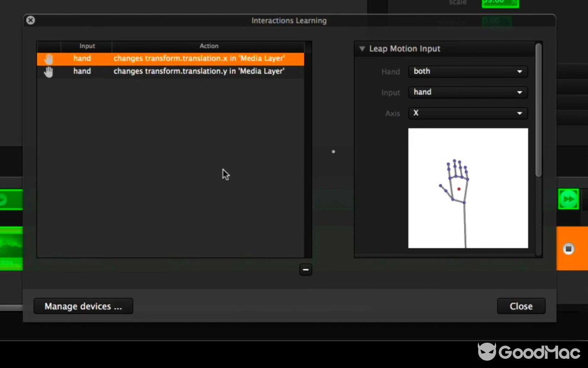Select the transform.translation.y action entry

tap(199, 71)
